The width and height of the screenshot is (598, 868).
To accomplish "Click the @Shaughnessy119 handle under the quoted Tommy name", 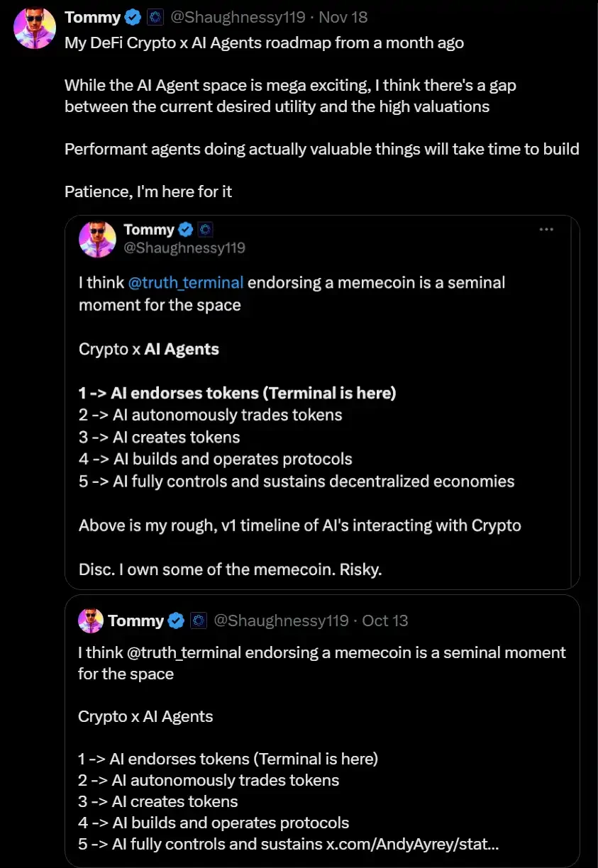I will [x=184, y=247].
